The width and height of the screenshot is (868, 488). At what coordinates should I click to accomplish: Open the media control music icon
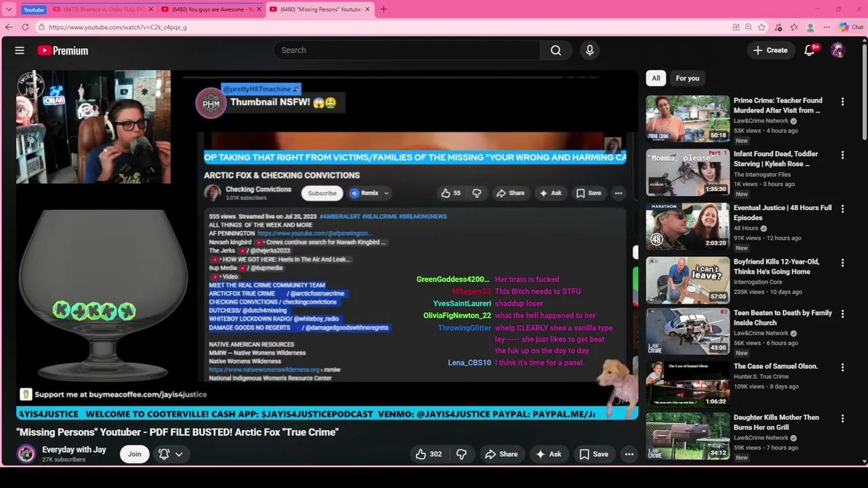coord(778,27)
